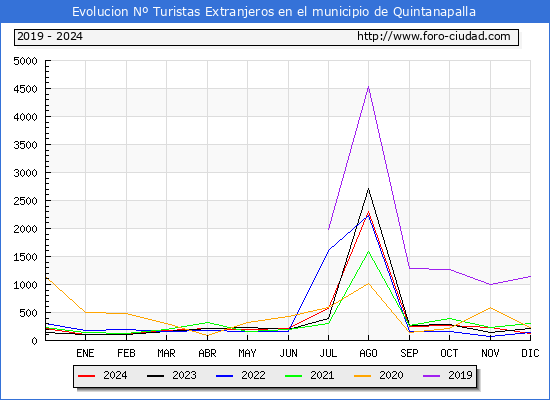
Task: Click the MAY month axis label
Action: pyautogui.click(x=247, y=353)
